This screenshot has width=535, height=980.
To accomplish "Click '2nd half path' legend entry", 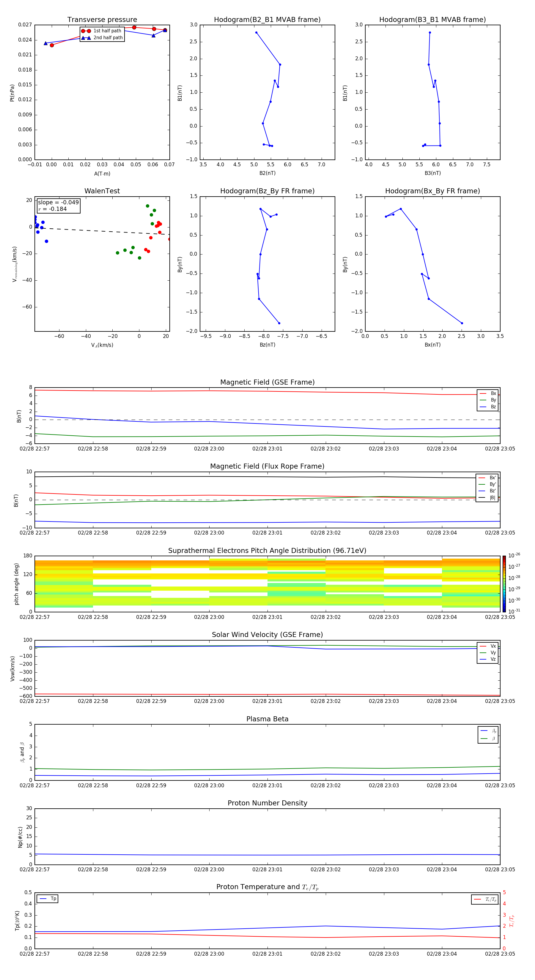I will (102, 38).
